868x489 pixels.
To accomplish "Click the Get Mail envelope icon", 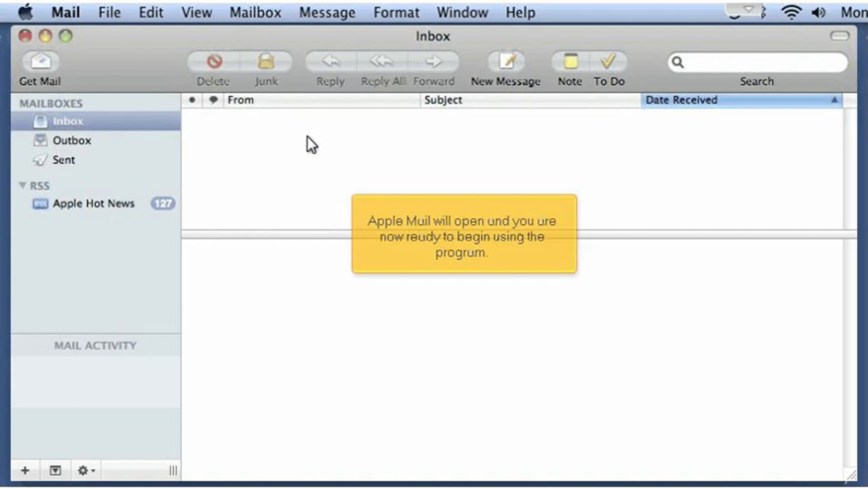I will tap(41, 61).
